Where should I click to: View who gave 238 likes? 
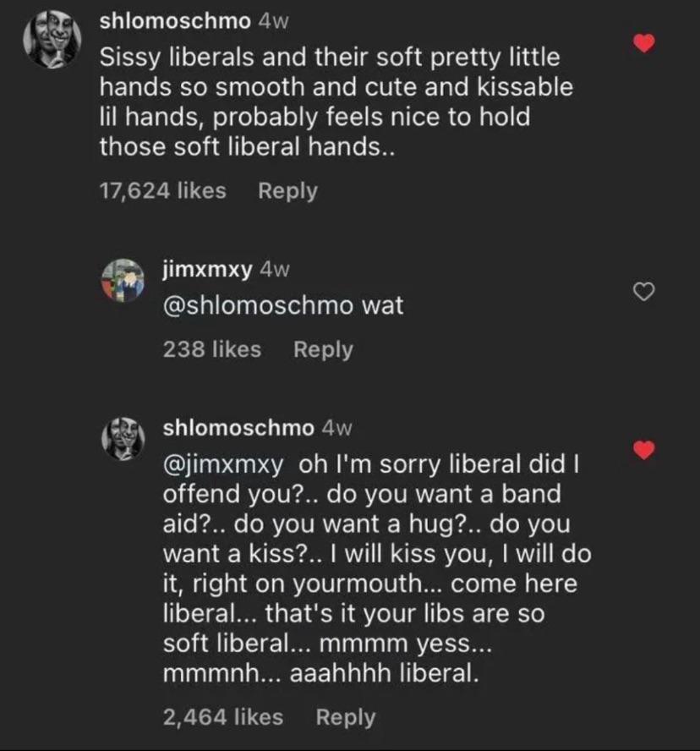click(211, 348)
